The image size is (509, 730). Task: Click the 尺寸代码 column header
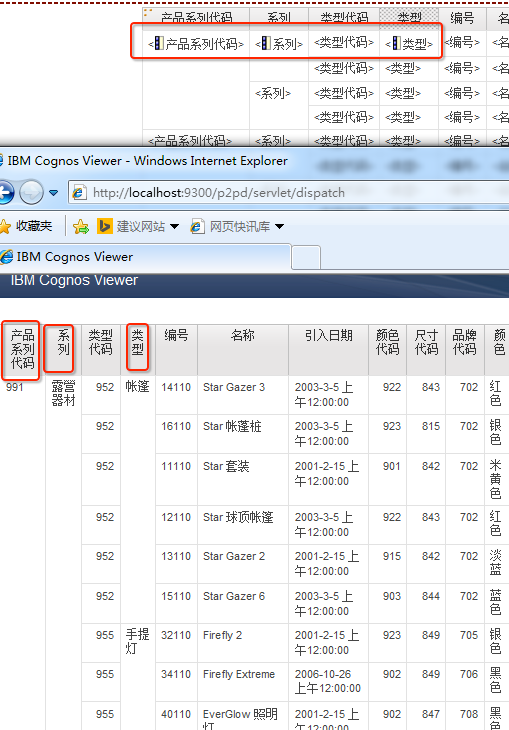click(x=426, y=350)
